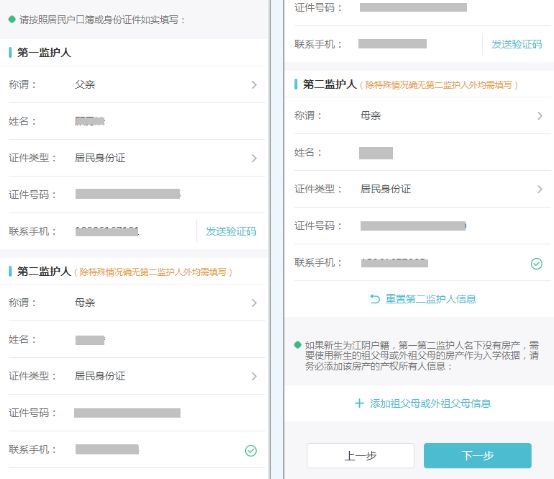Open 证件类型 chevron in right panel
The width and height of the screenshot is (554, 479).
click(540, 189)
